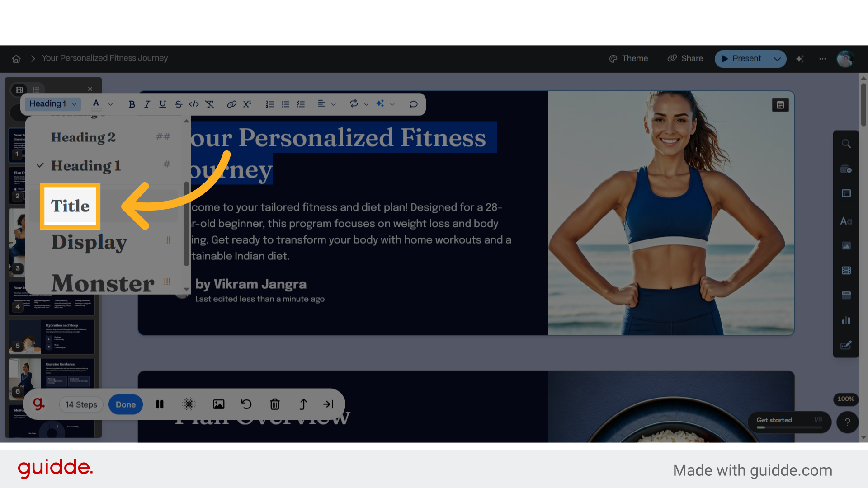The width and height of the screenshot is (868, 488).
Task: Close the slide thumbnails panel
Action: pyautogui.click(x=90, y=89)
